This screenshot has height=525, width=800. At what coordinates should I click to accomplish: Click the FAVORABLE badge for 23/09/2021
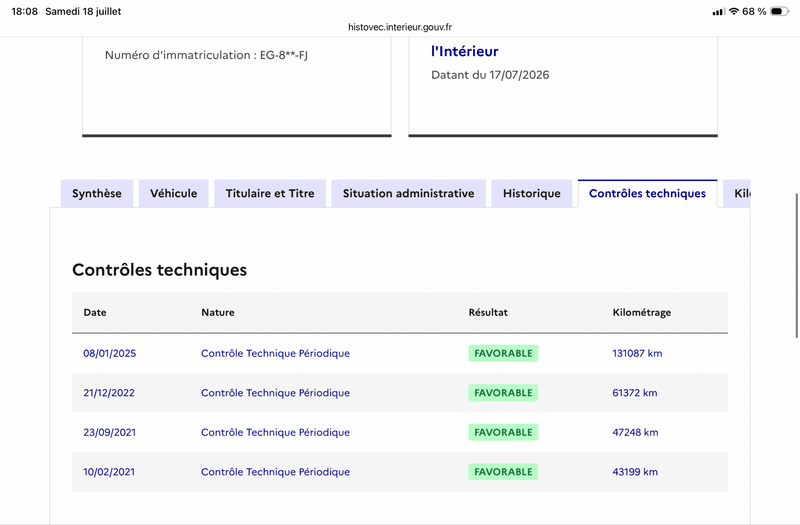click(504, 432)
